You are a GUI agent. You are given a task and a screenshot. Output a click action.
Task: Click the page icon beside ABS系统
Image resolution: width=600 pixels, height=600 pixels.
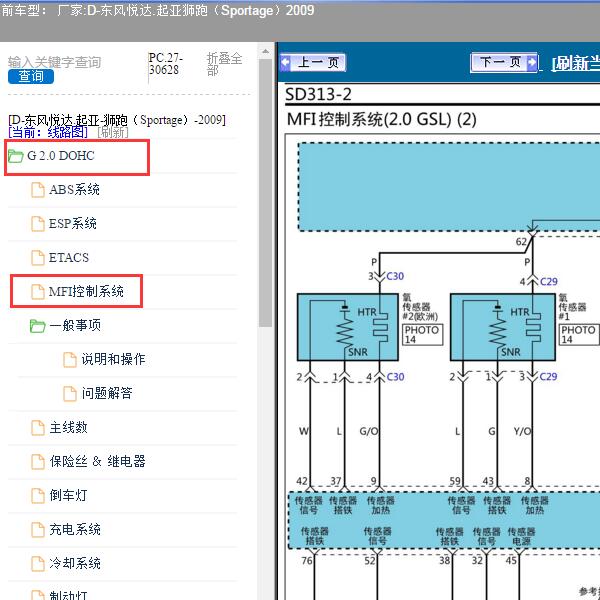tap(38, 190)
